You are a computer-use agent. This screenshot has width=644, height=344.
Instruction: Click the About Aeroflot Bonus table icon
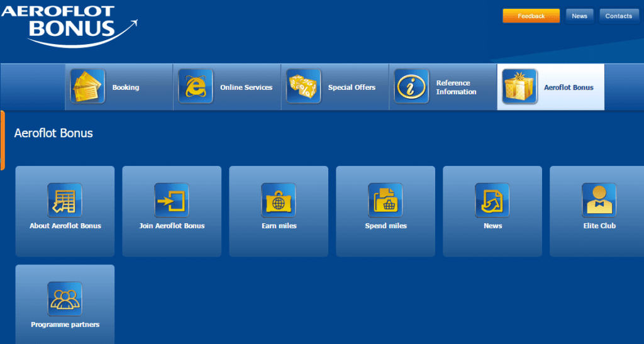[x=65, y=200]
